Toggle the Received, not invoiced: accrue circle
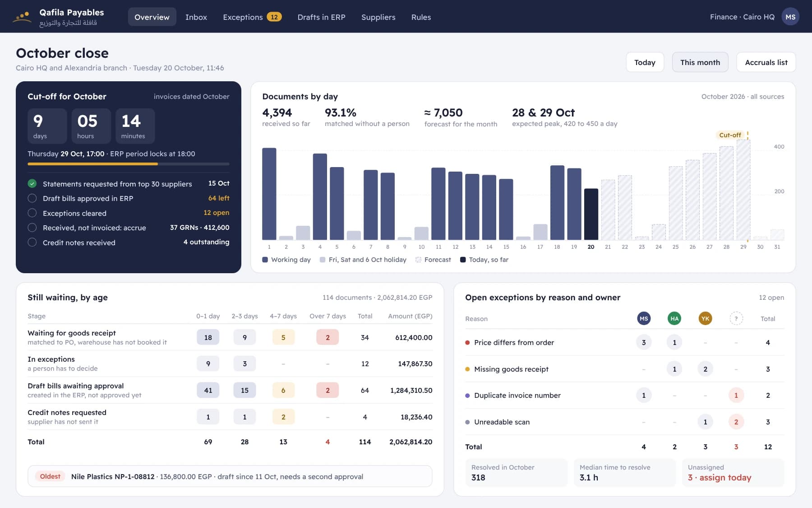Screen dimensions: 812x508 click(x=32, y=228)
